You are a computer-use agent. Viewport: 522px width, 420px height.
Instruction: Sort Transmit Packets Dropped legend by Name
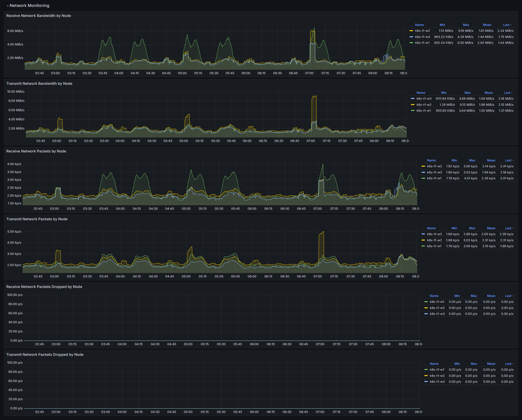tap(434, 364)
